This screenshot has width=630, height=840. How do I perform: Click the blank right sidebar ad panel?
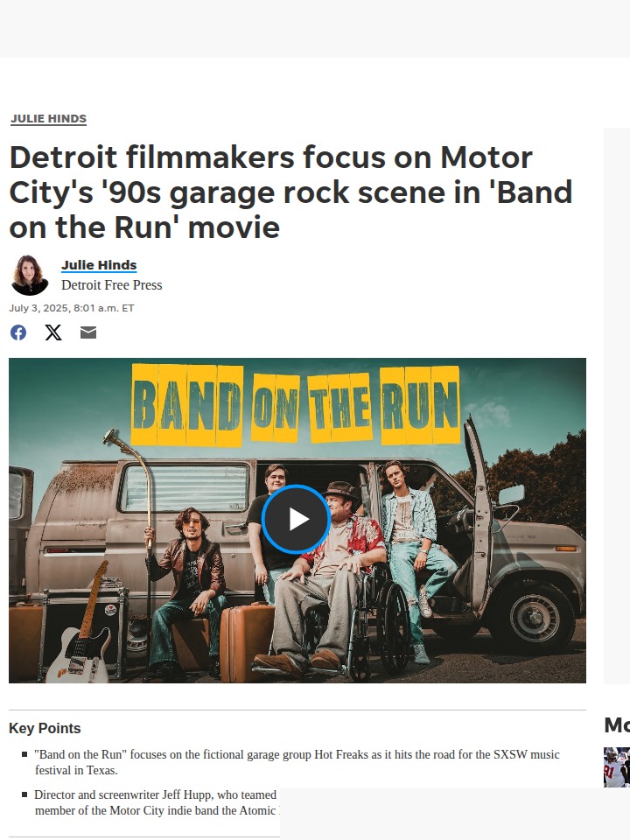[x=617, y=405]
